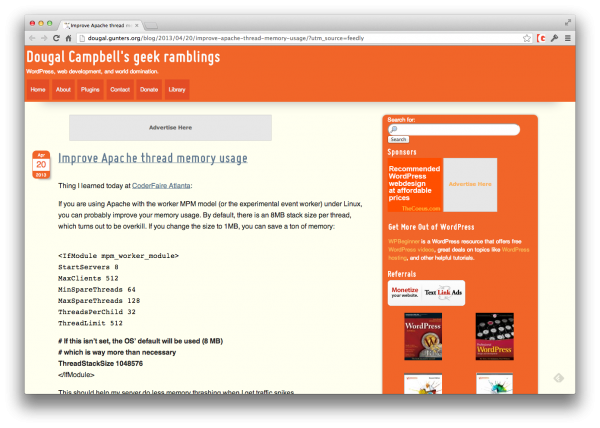Screen dimensions: 600x428
Task: Follow the WordPress videos link
Action: click(411, 250)
